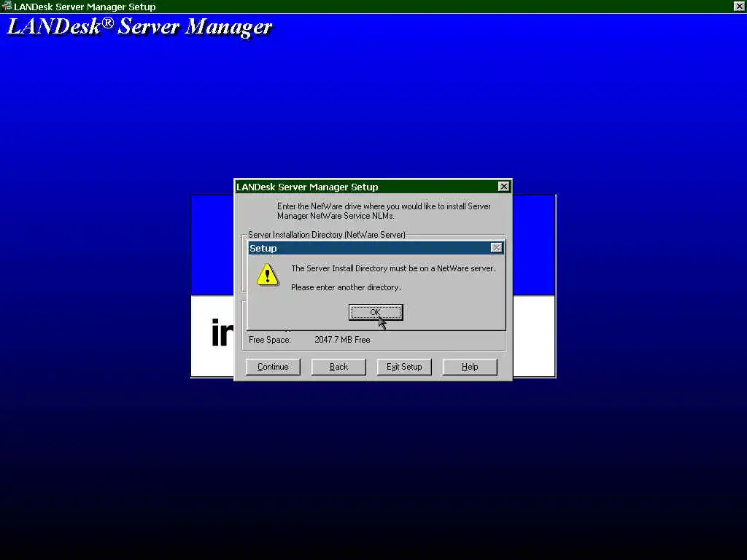Open Help for the setup dialog

470,367
